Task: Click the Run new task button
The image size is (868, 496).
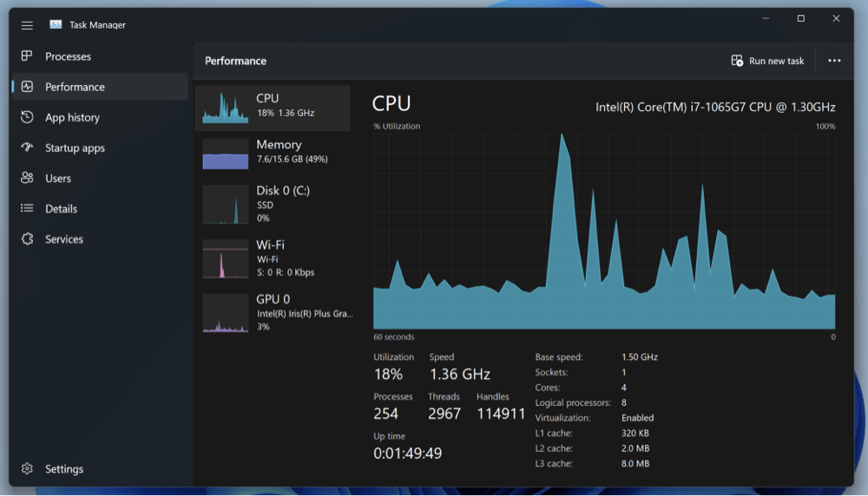Action: 767,61
